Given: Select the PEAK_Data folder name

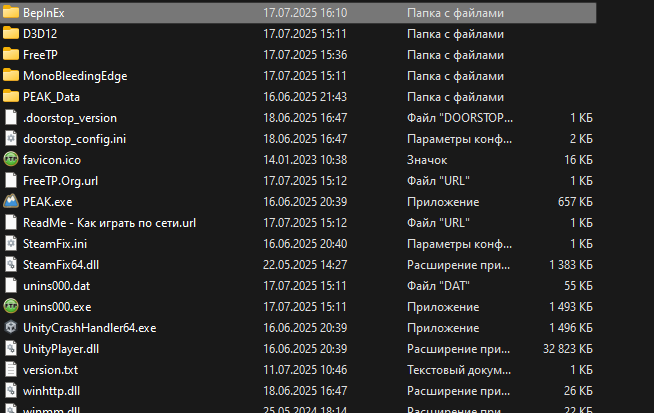Looking at the screenshot, I should point(51,97).
